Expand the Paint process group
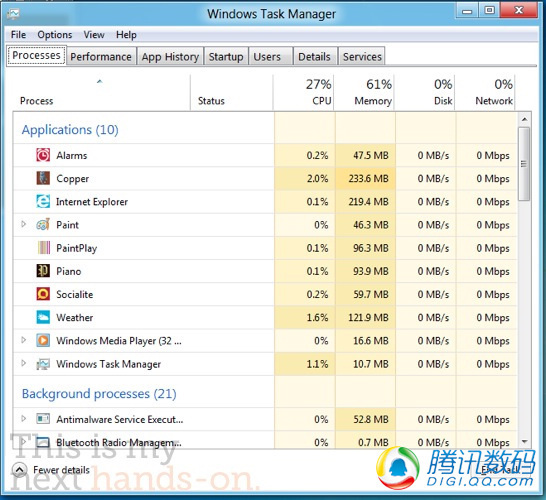The width and height of the screenshot is (546, 500). [24, 224]
